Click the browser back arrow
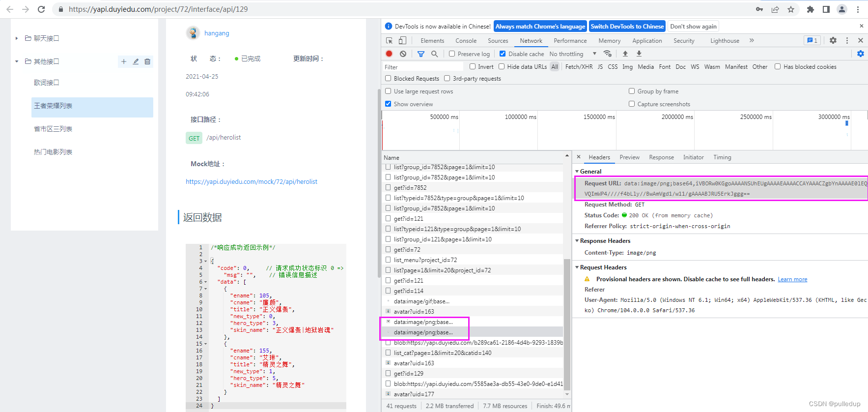868x412 pixels. point(10,9)
